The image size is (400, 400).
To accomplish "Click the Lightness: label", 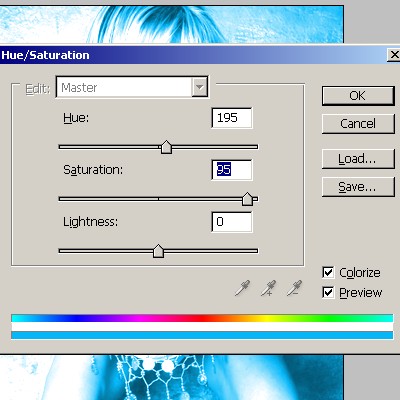I will [x=90, y=222].
